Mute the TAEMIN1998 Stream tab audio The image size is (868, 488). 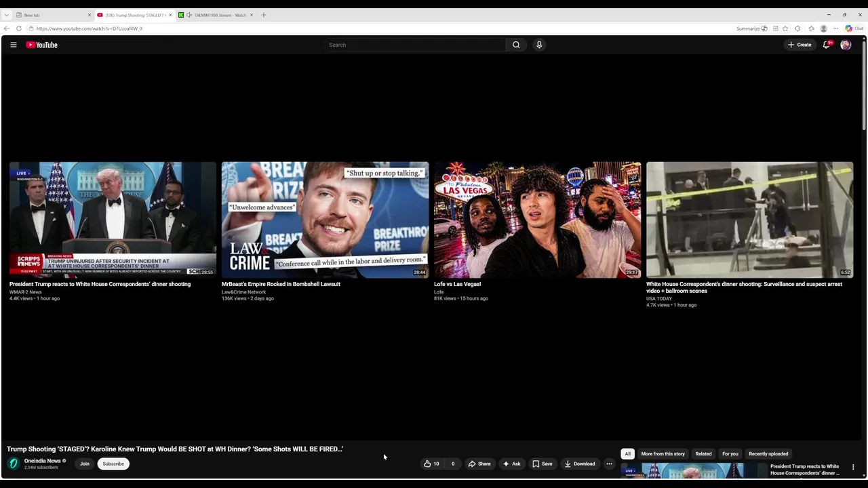point(189,15)
